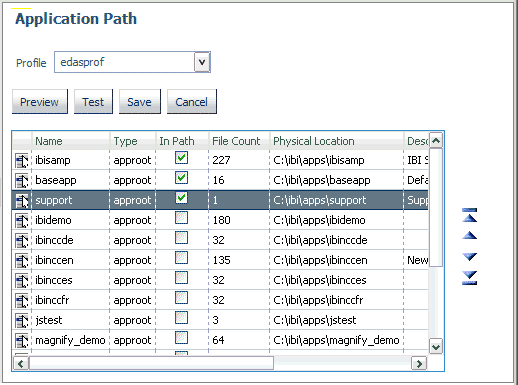Viewport: 518px width, 385px height.
Task: Click the Test button
Action: pyautogui.click(x=93, y=102)
